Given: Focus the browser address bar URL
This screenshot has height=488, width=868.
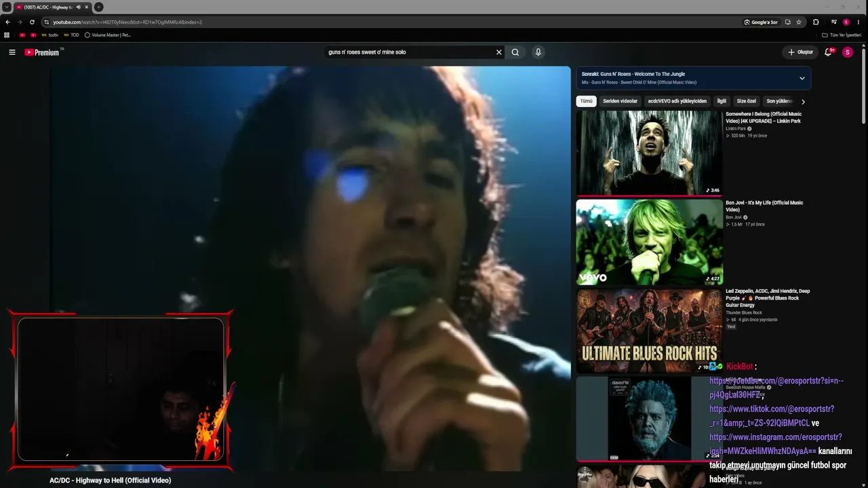Looking at the screenshot, I should tap(127, 22).
